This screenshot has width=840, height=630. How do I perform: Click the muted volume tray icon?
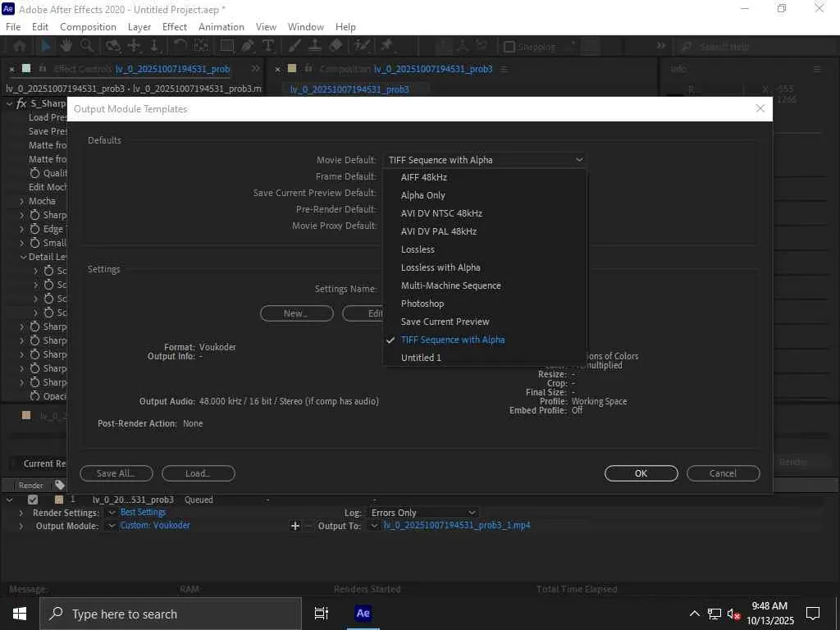coord(733,614)
